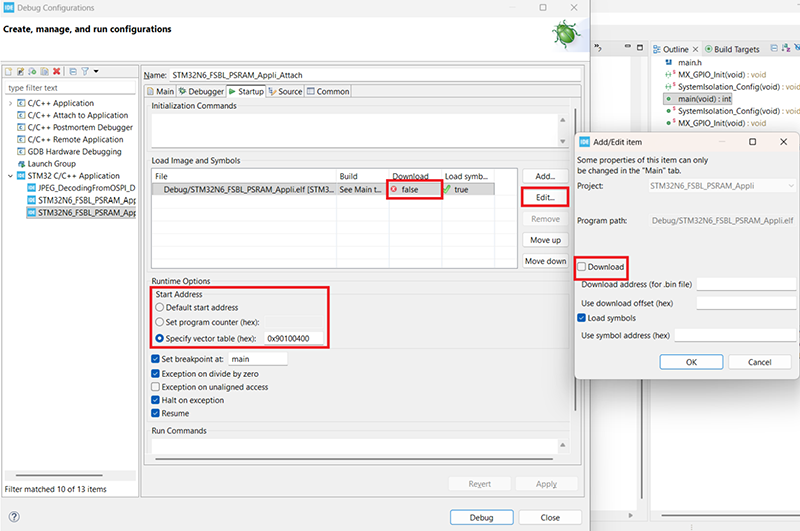Click the Edit... button

point(544,198)
